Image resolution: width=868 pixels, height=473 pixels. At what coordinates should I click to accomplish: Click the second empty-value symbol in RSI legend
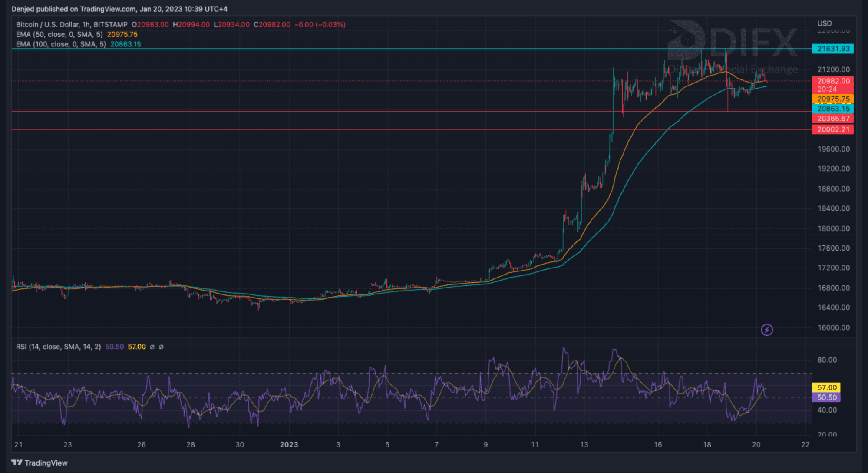click(161, 347)
